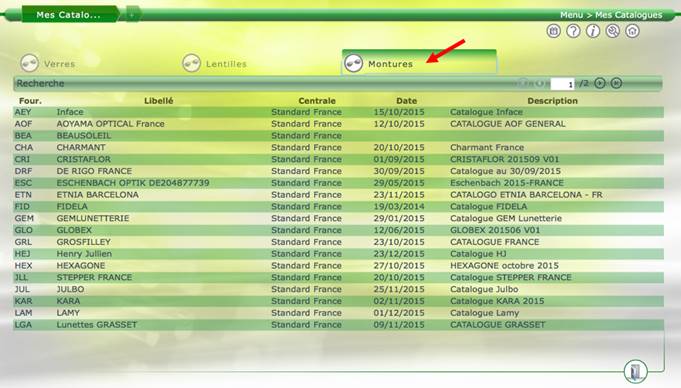The width and height of the screenshot is (681, 388).
Task: Open the search tools magnifier icon
Action: (613, 31)
